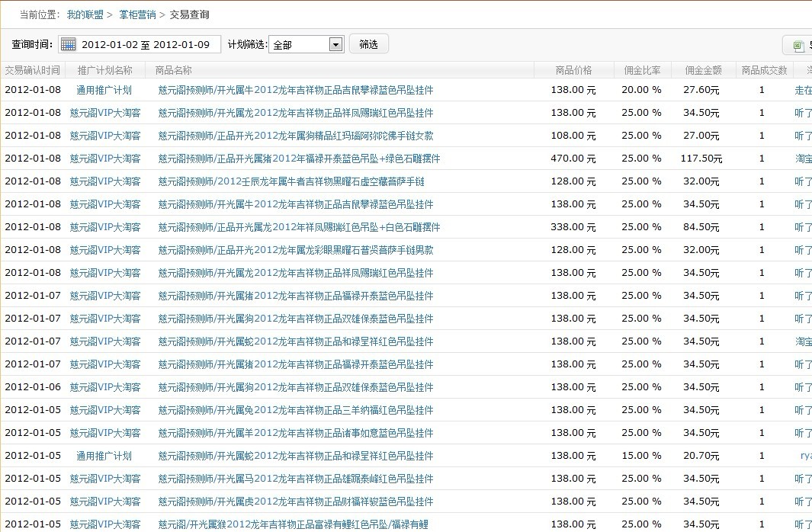Open the 属猴 富禄有鲤红色吊坠 product link
812x532 pixels.
click(294, 524)
